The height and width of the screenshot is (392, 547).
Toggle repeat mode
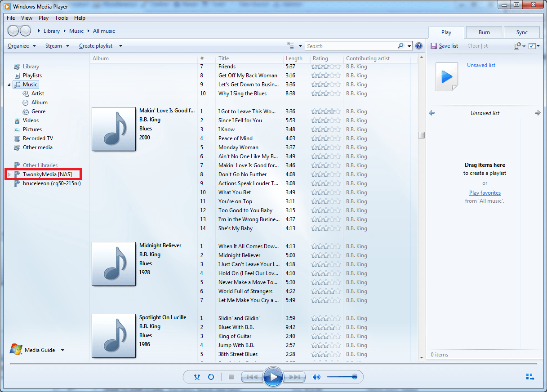tap(211, 377)
